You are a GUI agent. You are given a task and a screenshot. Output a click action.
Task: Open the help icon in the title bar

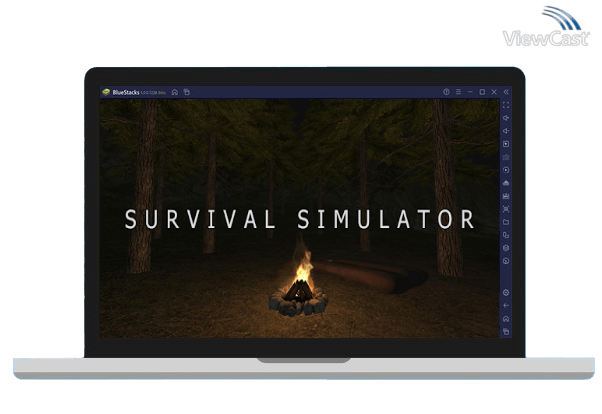pos(446,92)
